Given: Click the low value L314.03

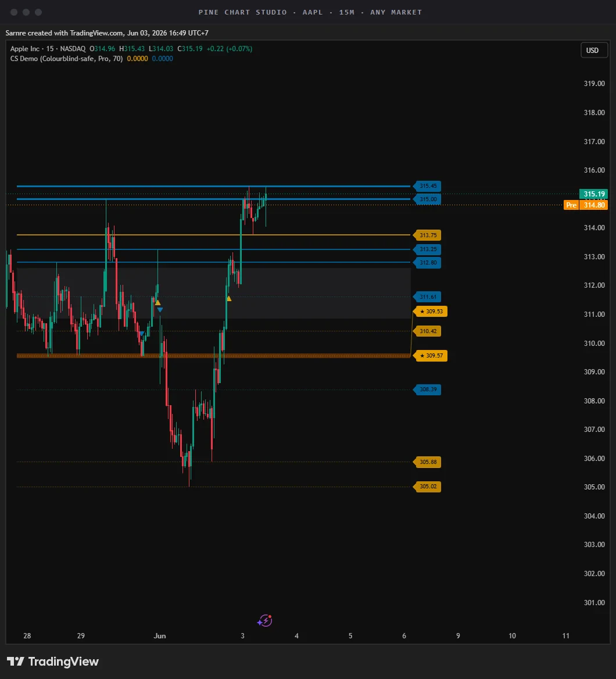Looking at the screenshot, I should (160, 49).
